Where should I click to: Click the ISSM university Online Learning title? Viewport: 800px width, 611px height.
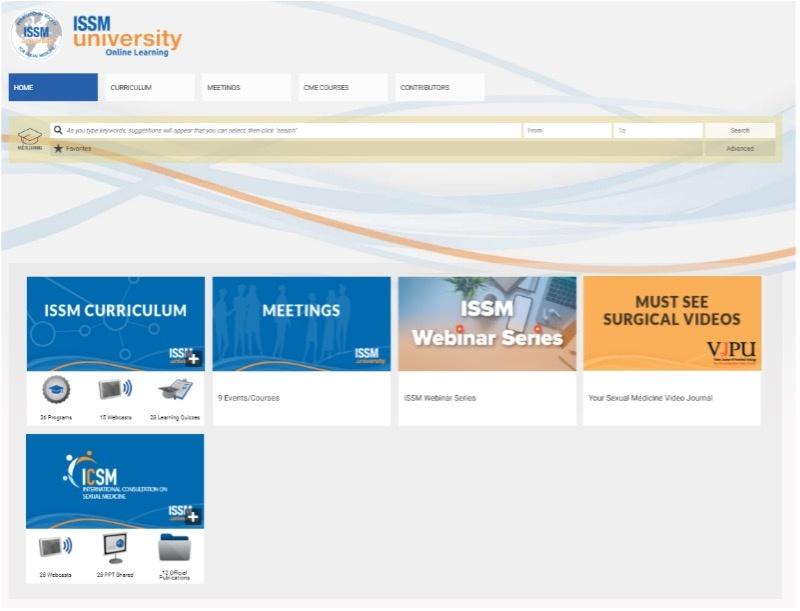pyautogui.click(x=127, y=36)
